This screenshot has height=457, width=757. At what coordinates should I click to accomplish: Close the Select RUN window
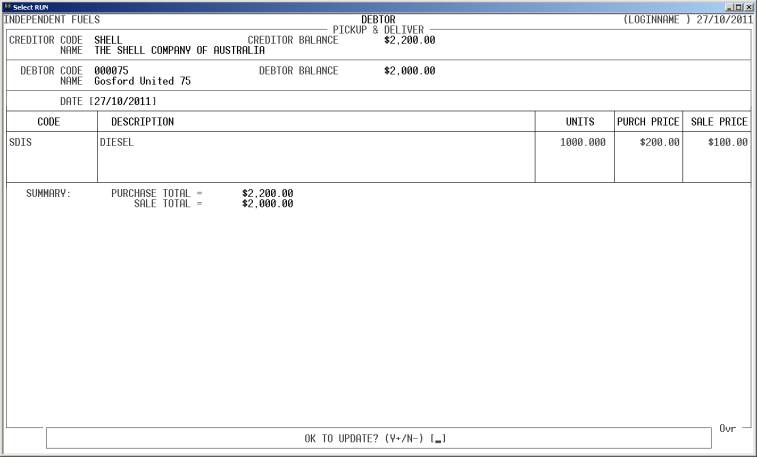pyautogui.click(x=749, y=6)
